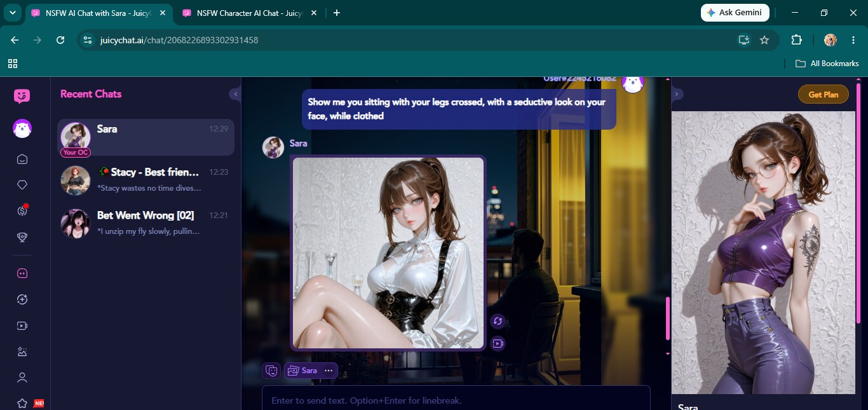
Task: Click Sara's small avatar beside her message
Action: coord(273,147)
